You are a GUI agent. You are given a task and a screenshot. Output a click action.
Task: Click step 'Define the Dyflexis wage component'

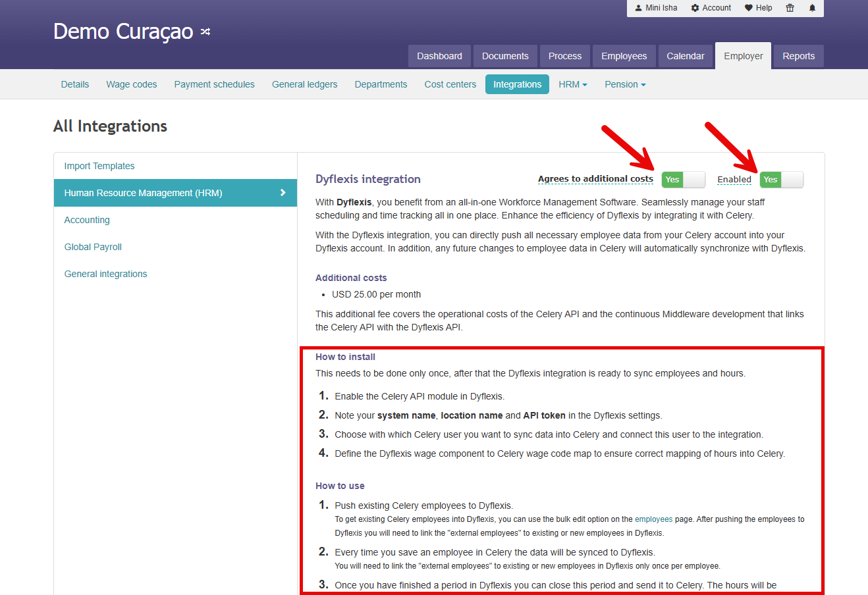tap(560, 453)
